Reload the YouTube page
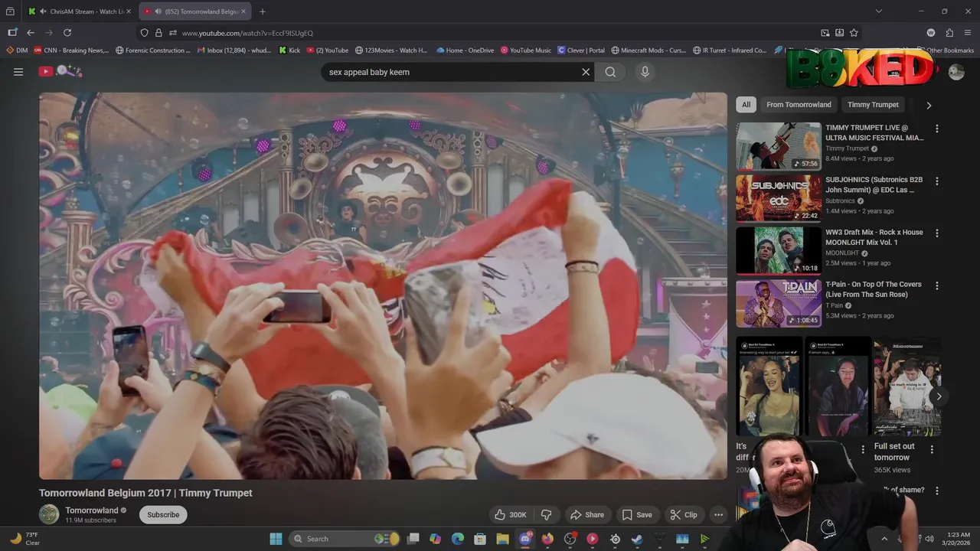This screenshot has width=980, height=551. click(x=67, y=33)
